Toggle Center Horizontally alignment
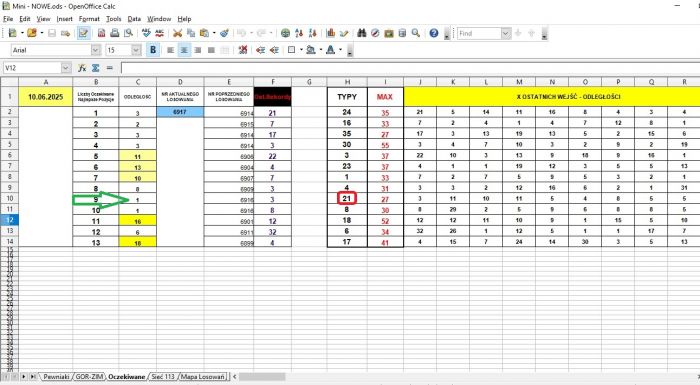This screenshot has width=700, height=385. coord(184,50)
